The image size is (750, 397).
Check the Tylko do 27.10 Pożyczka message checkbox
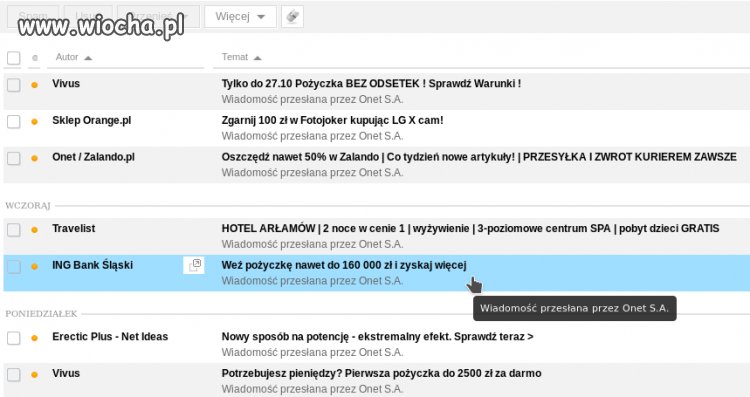(x=13, y=85)
